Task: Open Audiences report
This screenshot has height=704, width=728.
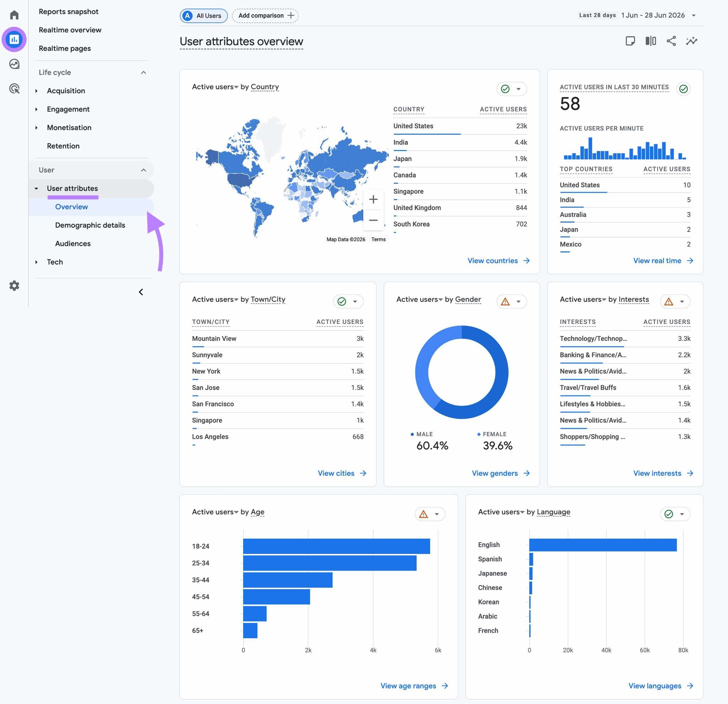Action: [73, 244]
